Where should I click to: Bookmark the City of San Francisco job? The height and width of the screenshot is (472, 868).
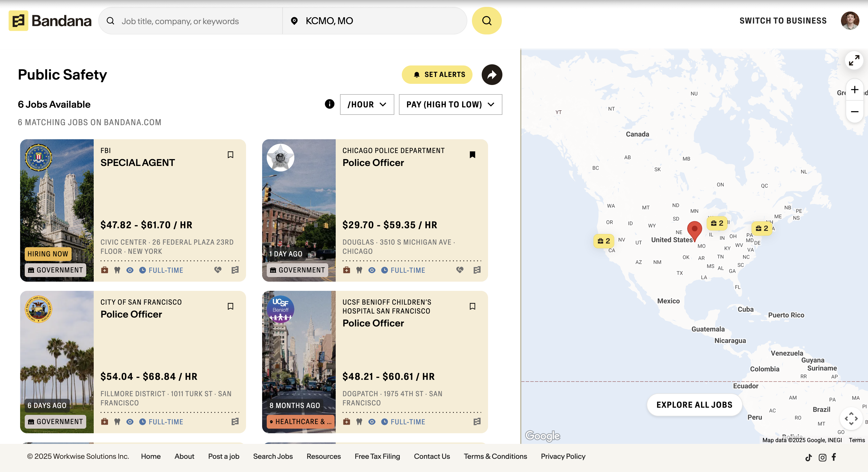pyautogui.click(x=231, y=306)
